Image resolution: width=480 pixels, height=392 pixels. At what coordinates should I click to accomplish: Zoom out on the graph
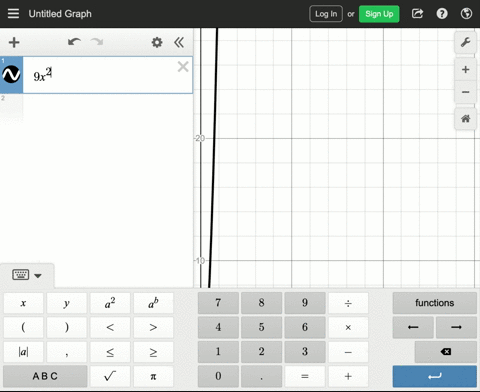[x=465, y=92]
